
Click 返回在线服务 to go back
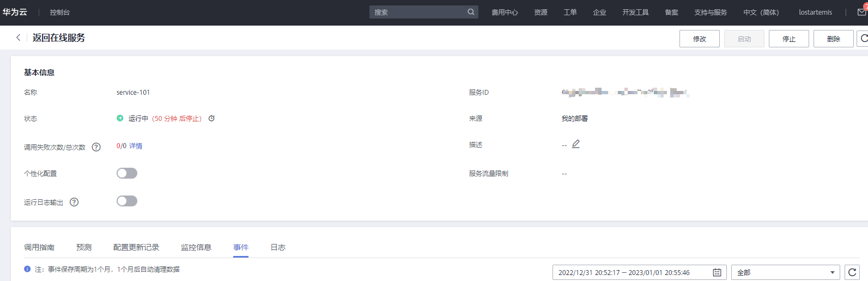tap(59, 38)
